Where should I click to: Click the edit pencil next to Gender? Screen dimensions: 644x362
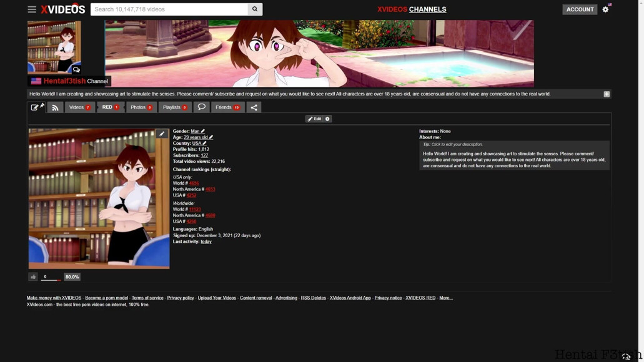coord(203,131)
